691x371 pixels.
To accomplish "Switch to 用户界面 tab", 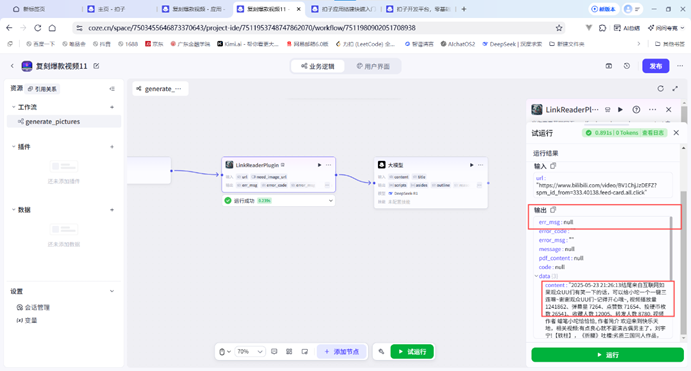I will click(373, 66).
